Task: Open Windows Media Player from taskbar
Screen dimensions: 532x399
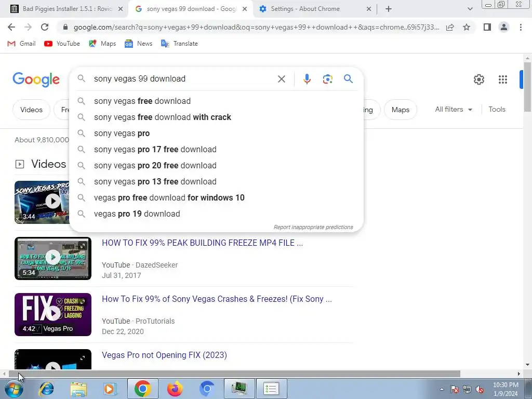Action: tap(110, 389)
